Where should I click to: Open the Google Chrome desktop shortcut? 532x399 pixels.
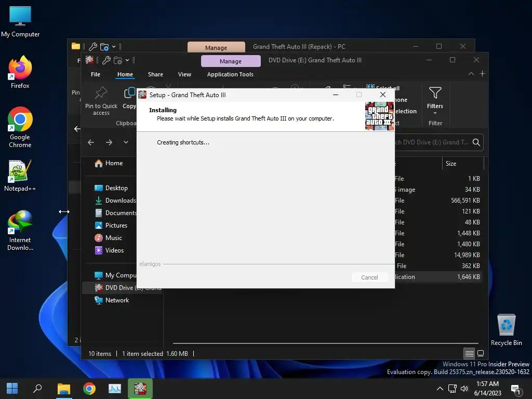[x=20, y=127]
